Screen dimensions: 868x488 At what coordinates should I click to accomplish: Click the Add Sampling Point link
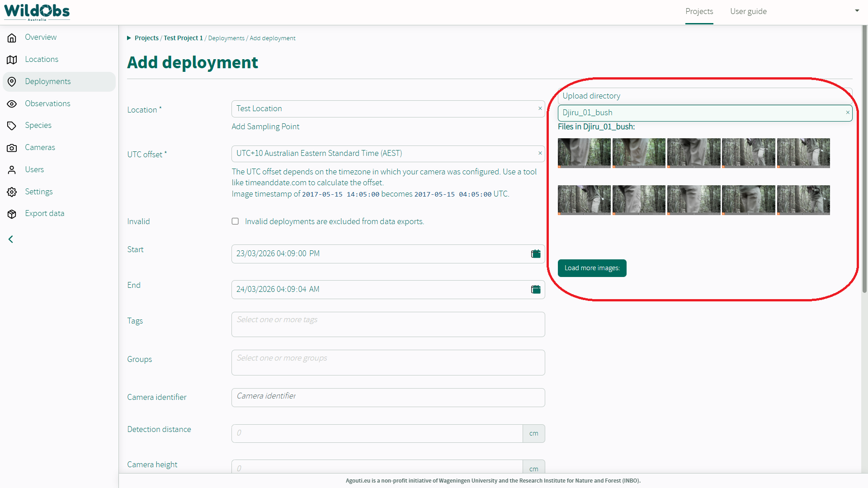265,127
